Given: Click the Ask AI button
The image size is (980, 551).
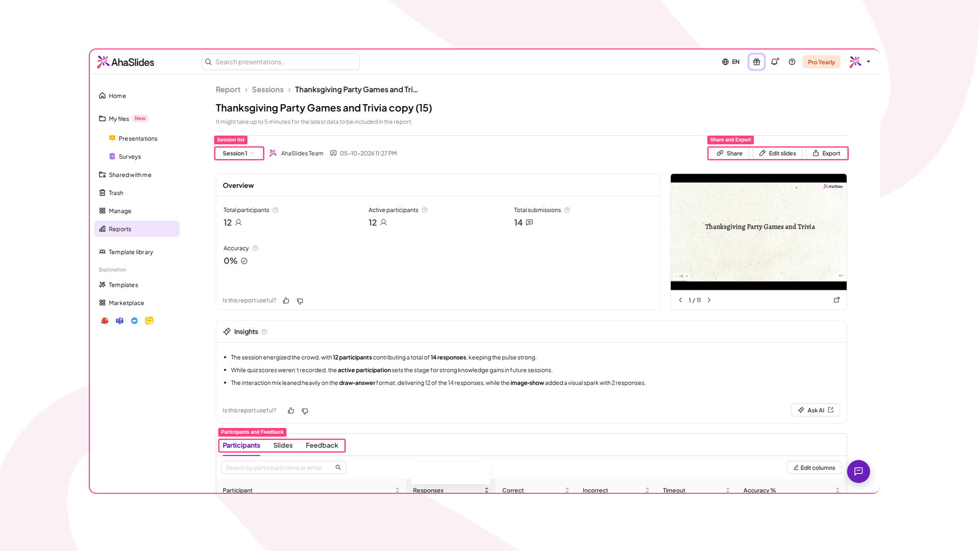Looking at the screenshot, I should point(816,410).
